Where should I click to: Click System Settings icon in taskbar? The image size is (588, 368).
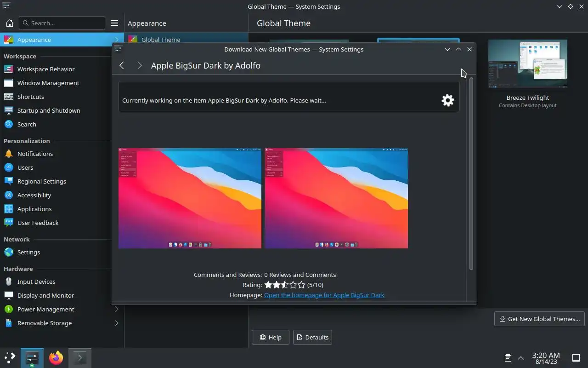pyautogui.click(x=32, y=358)
